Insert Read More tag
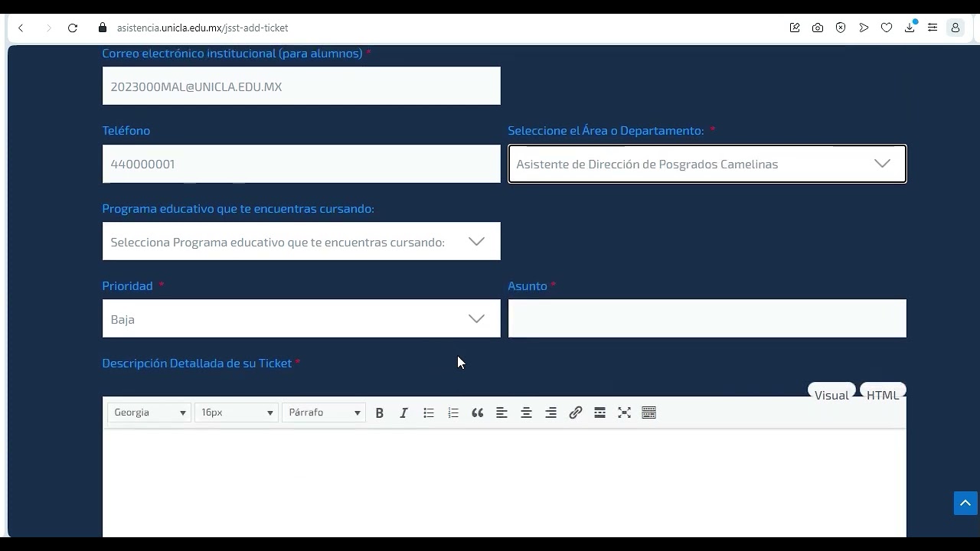Screen dimensions: 980x551 pos(600,412)
